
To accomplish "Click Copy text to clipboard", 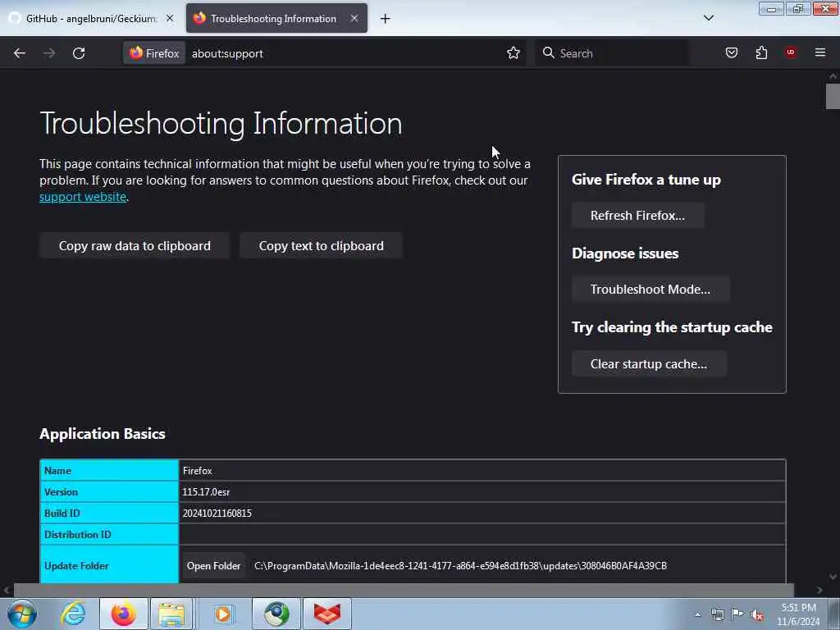I will [321, 246].
